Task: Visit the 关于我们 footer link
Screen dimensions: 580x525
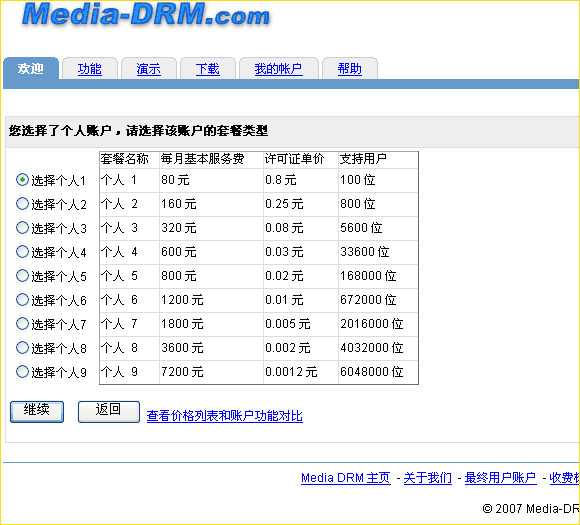Action: pyautogui.click(x=428, y=478)
